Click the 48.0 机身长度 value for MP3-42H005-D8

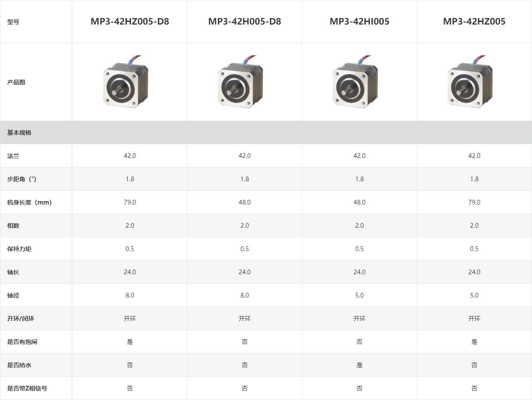coord(245,202)
